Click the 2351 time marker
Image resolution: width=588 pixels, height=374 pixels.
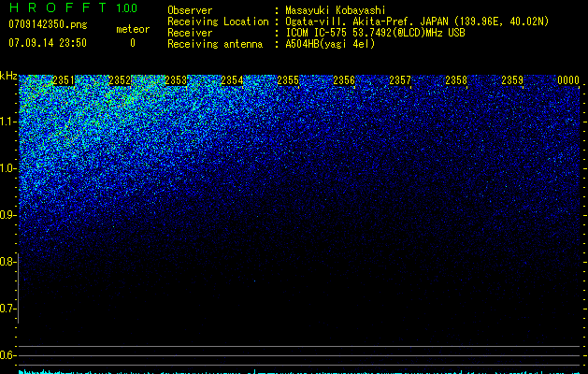(x=64, y=80)
